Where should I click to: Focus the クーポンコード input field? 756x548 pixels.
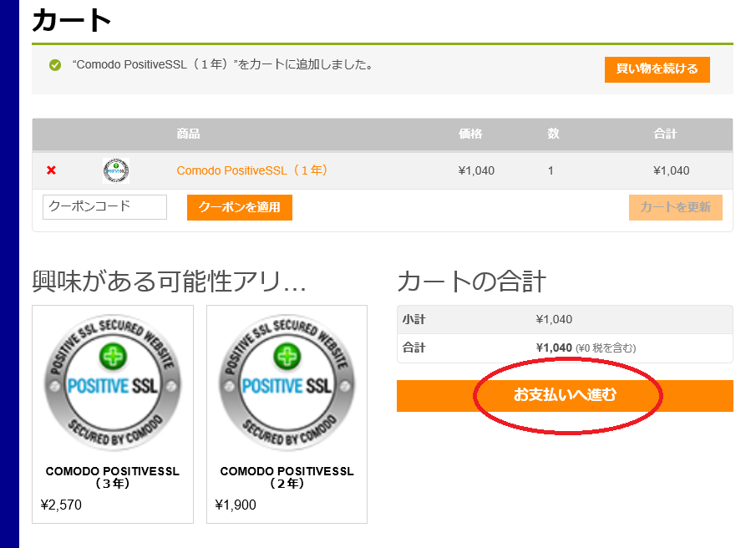click(104, 207)
